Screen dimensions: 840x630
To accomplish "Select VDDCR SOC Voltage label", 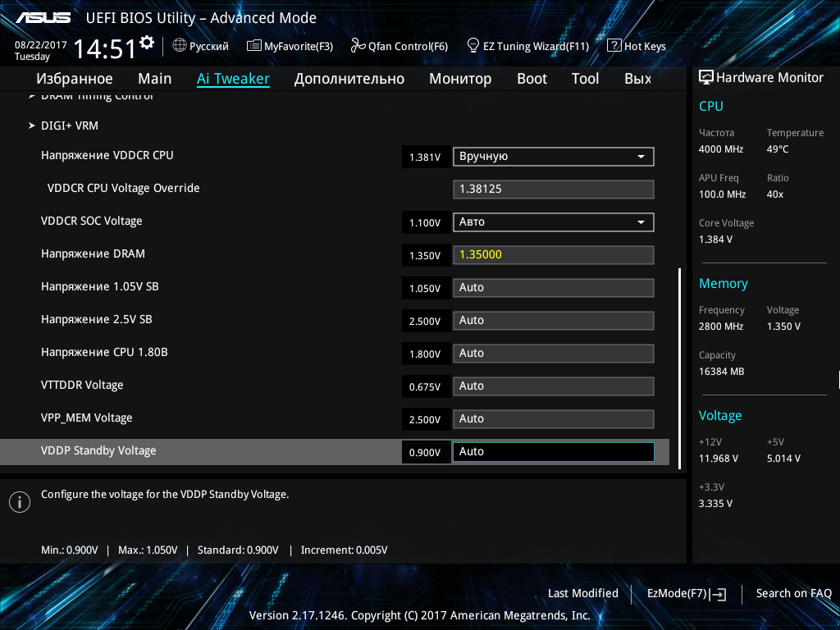I will click(x=92, y=221).
